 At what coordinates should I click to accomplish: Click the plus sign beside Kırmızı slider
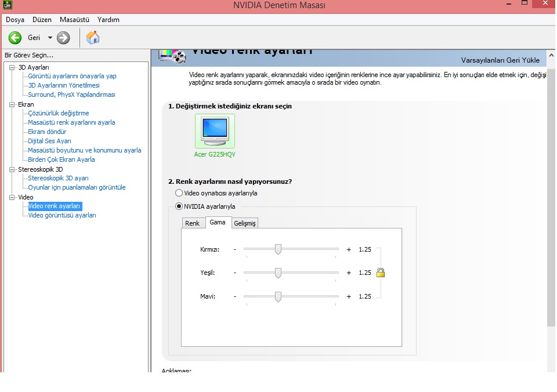pos(349,249)
